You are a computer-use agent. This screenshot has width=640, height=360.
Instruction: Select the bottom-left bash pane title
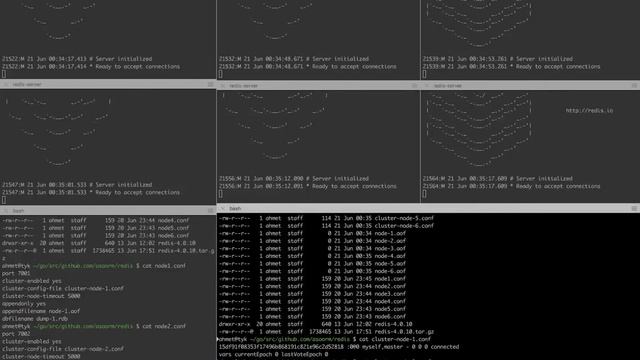(18, 211)
